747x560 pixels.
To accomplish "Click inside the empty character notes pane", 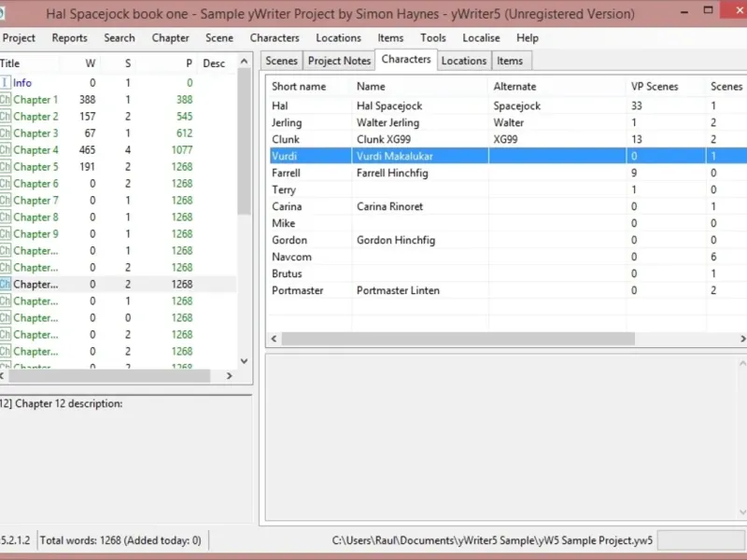I will (x=502, y=437).
